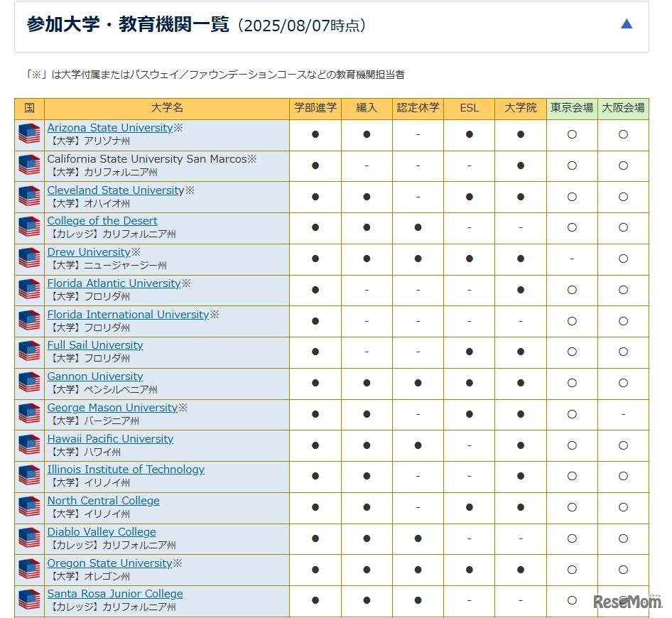Click the US flag icon beside Oregon State University
Image resolution: width=672 pixels, height=618 pixels.
pos(29,570)
